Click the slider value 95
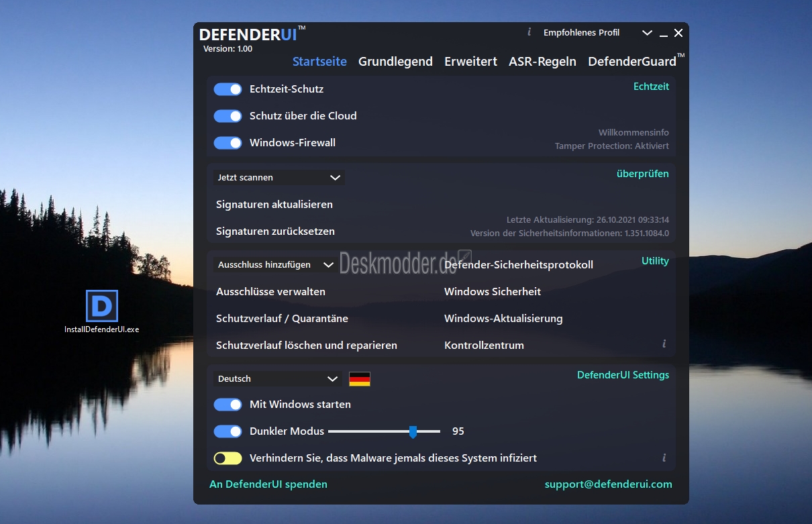 (458, 431)
